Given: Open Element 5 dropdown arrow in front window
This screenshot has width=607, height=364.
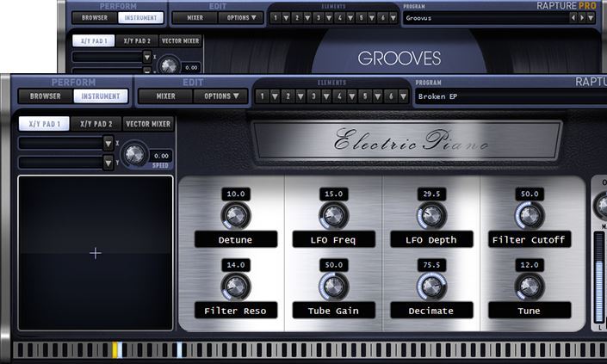Looking at the screenshot, I should (x=377, y=96).
